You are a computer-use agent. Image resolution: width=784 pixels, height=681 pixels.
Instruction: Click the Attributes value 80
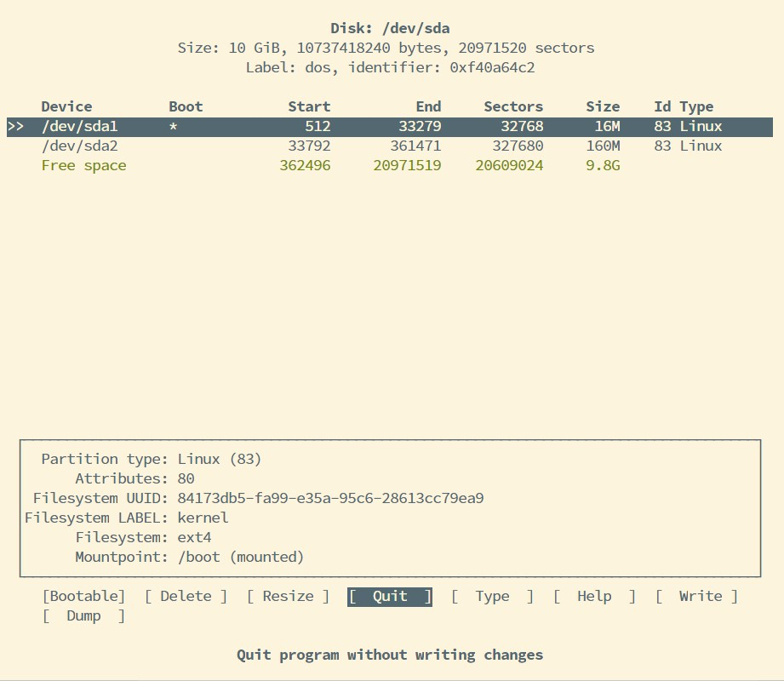coord(186,479)
